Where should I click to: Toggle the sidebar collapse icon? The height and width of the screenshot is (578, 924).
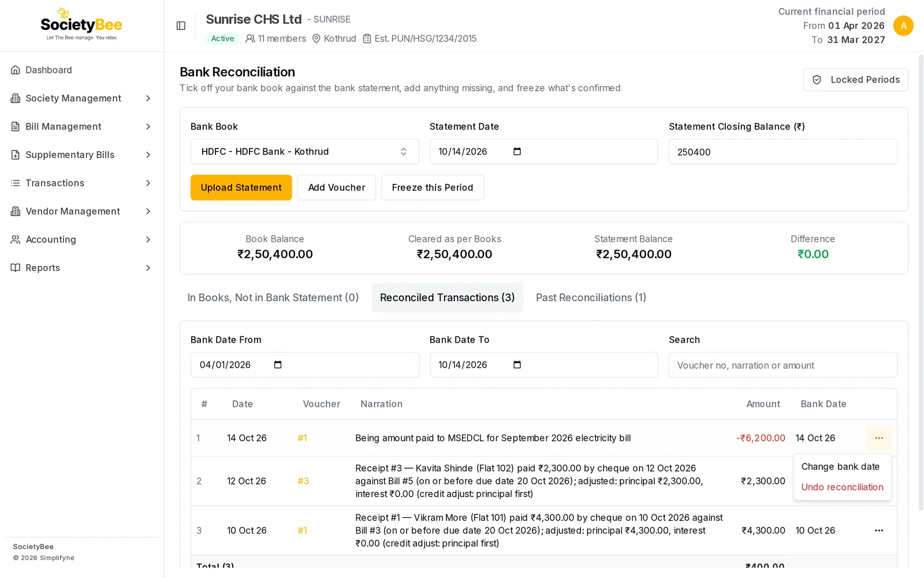[181, 25]
